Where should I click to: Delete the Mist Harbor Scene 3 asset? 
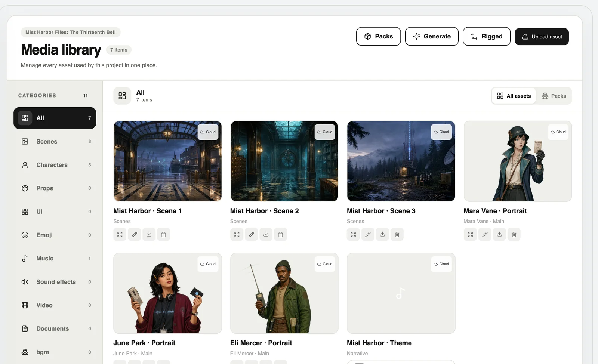[397, 234]
